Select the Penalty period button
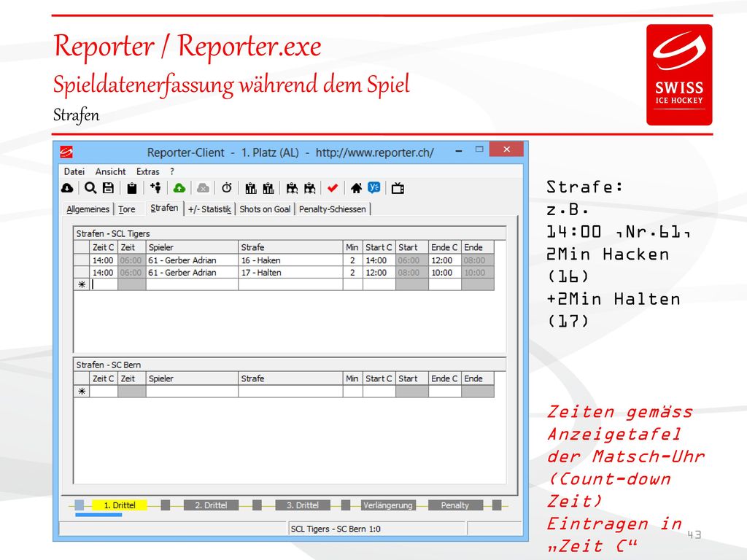The width and height of the screenshot is (747, 560). pyautogui.click(x=455, y=505)
